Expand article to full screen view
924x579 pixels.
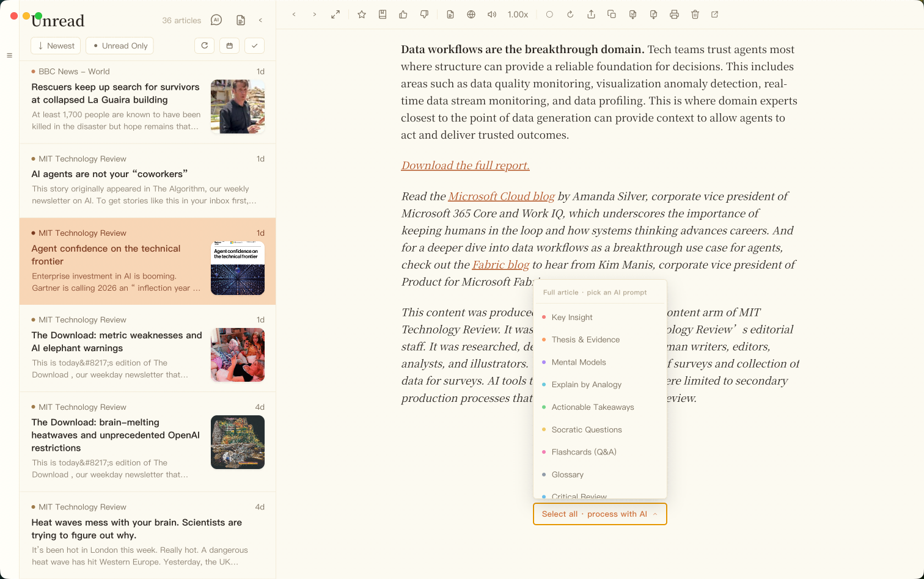(x=335, y=14)
